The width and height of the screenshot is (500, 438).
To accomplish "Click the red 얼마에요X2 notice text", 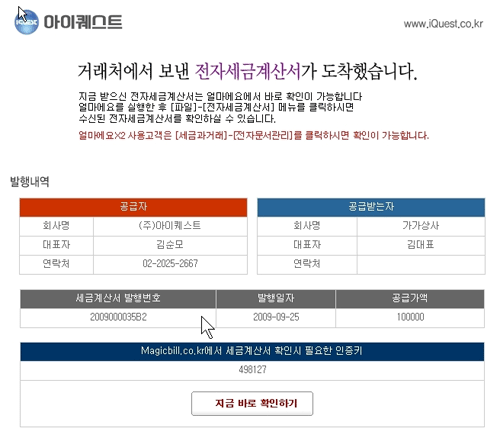I will click(x=254, y=136).
